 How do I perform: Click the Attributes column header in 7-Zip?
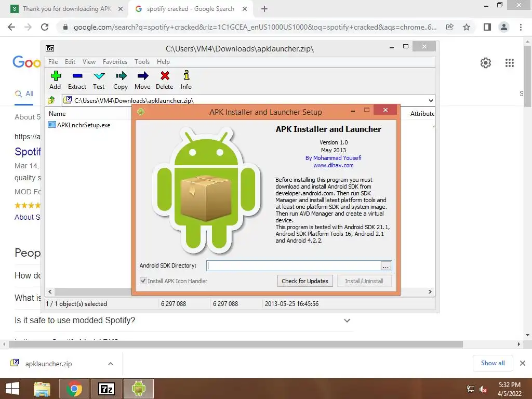point(422,114)
